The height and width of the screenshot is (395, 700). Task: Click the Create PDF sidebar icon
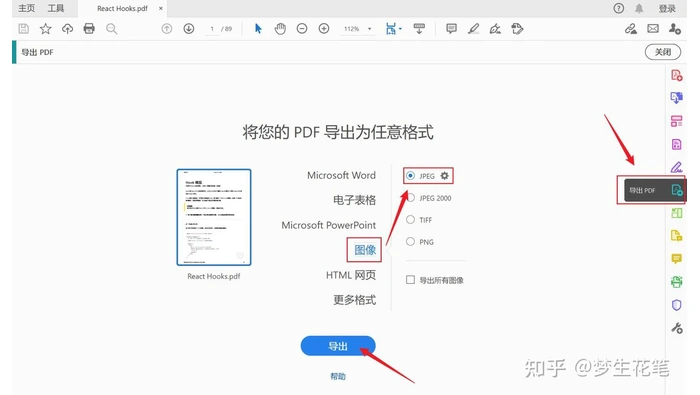(677, 75)
